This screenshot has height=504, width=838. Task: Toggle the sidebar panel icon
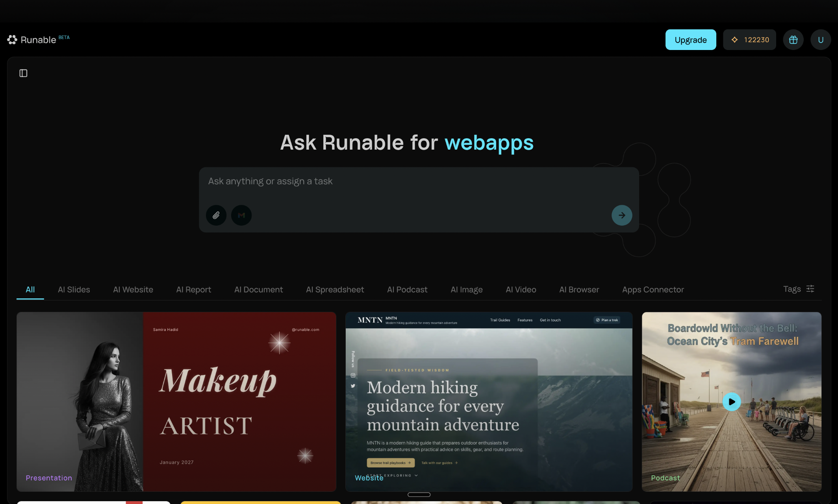coord(23,73)
